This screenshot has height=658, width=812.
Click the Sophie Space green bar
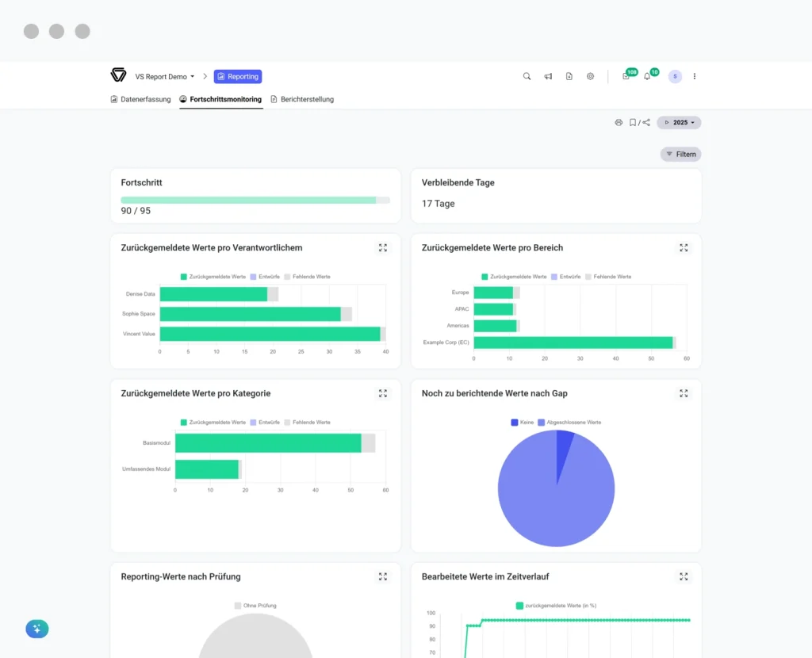point(250,314)
